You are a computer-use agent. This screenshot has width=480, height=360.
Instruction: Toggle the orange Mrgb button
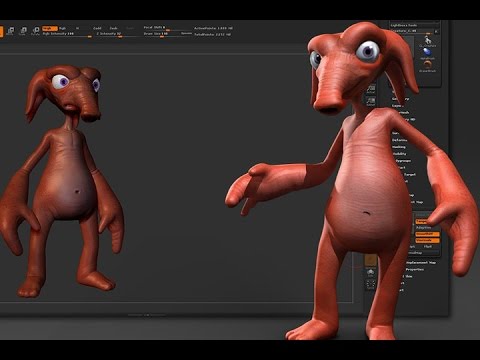(50, 28)
